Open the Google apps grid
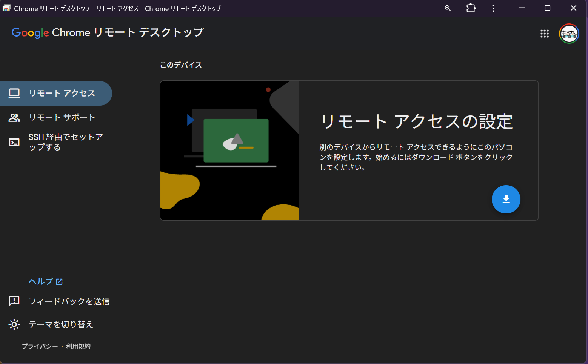Viewport: 588px width, 364px height. pyautogui.click(x=544, y=34)
